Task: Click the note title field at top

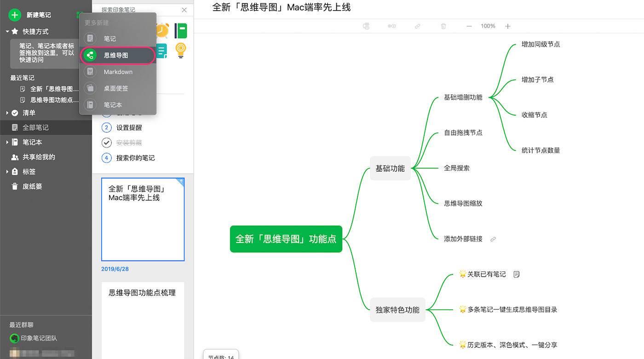Action: pos(282,7)
